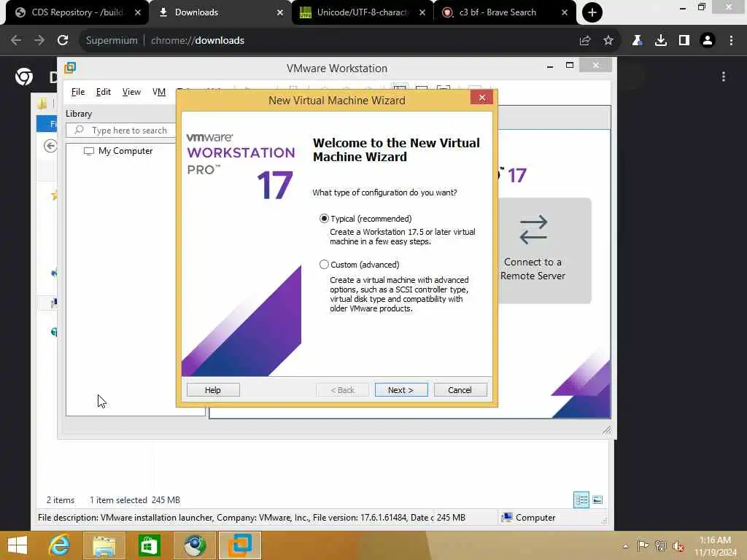Click the File Explorer back arrow
Viewport: 747px width, 560px height.
pyautogui.click(x=50, y=146)
